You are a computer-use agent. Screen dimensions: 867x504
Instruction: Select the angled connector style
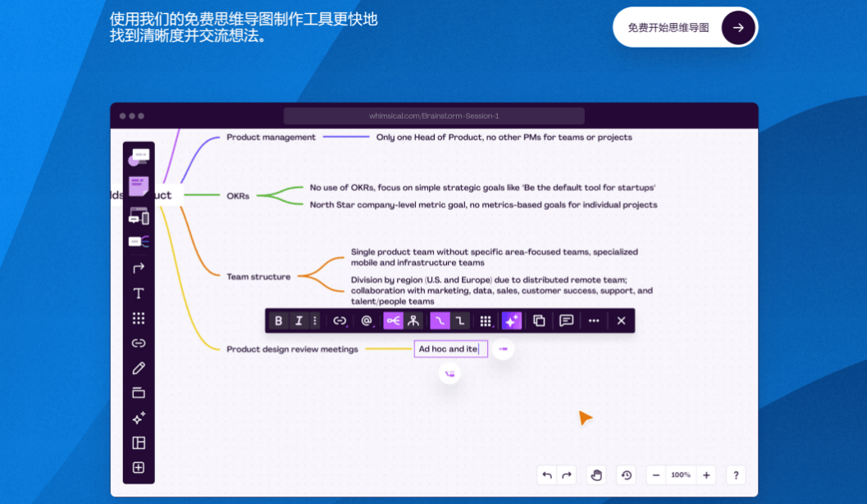tap(459, 321)
